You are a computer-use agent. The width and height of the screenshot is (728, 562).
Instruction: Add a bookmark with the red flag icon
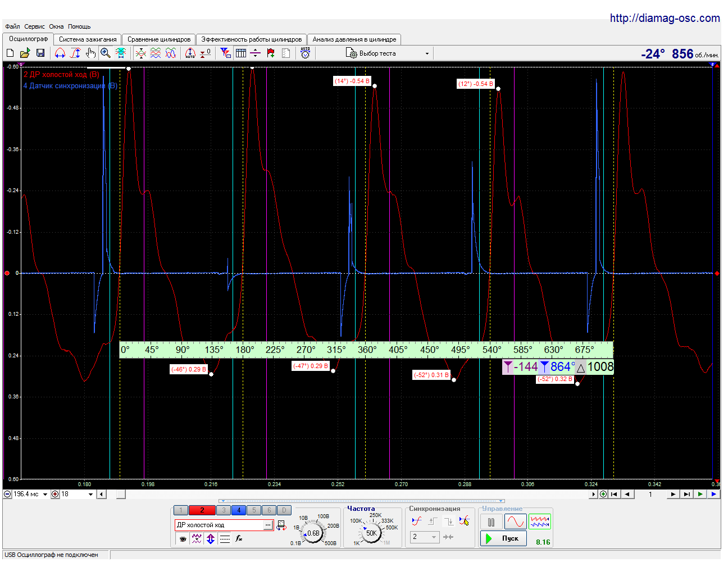click(x=271, y=53)
